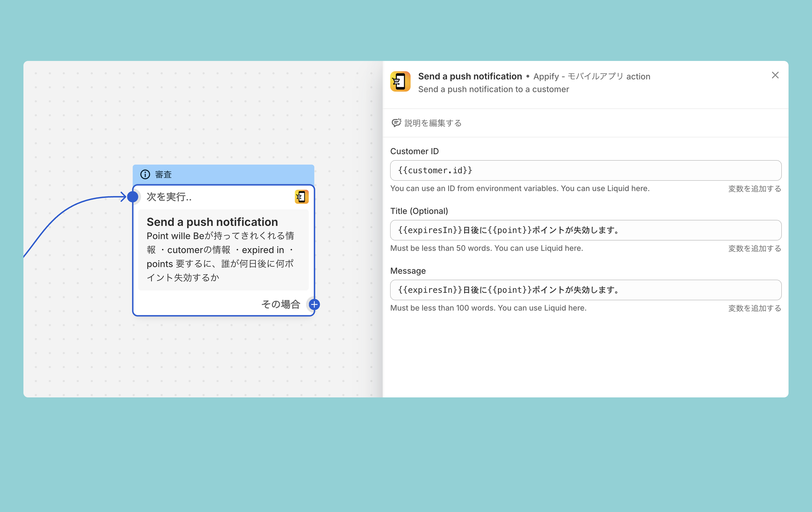The height and width of the screenshot is (512, 812).
Task: Click the 審査 blue header bar
Action: (x=236, y=174)
